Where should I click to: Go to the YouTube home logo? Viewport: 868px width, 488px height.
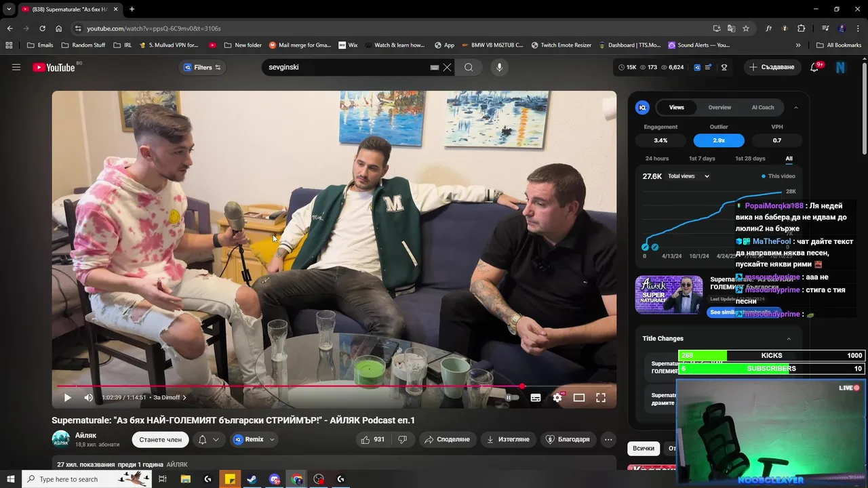(54, 67)
